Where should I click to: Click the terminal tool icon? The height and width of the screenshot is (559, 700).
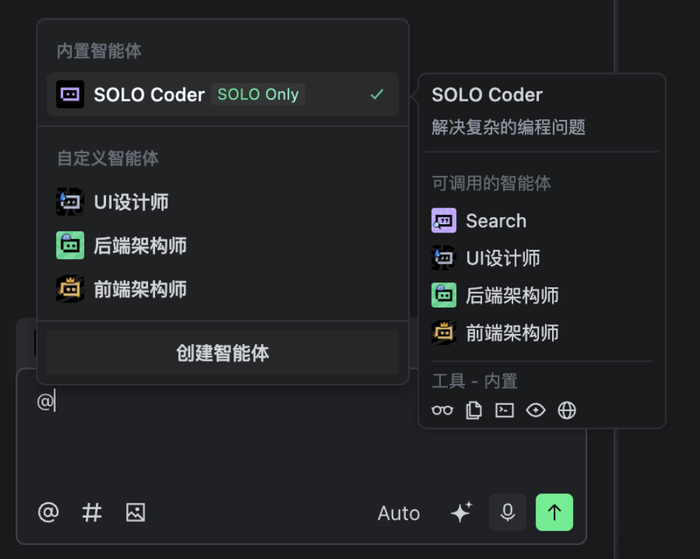click(x=505, y=410)
